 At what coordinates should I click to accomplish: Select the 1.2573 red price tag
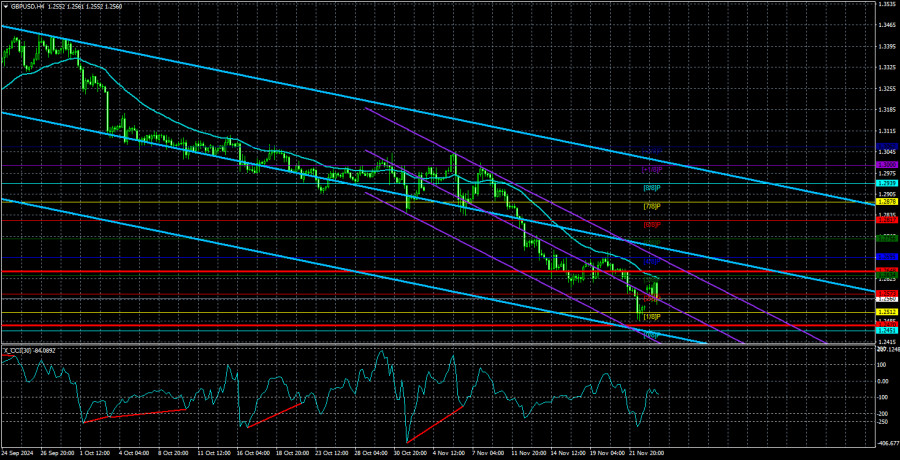point(885,293)
